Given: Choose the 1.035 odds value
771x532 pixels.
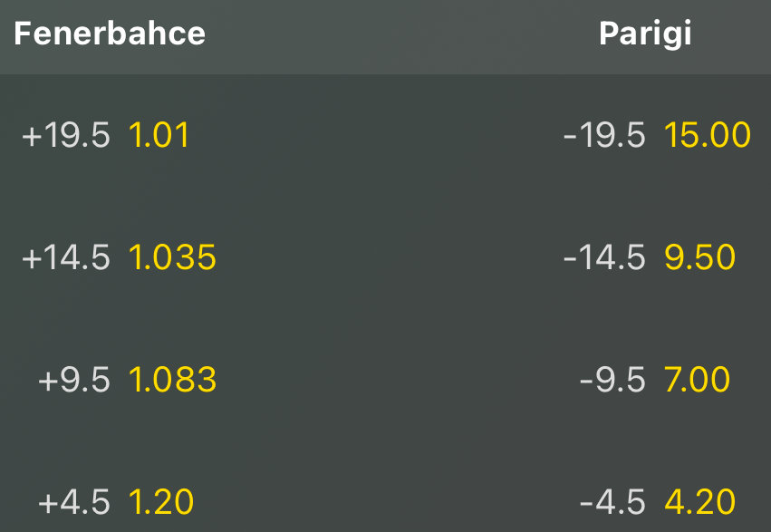Looking at the screenshot, I should (x=172, y=258).
